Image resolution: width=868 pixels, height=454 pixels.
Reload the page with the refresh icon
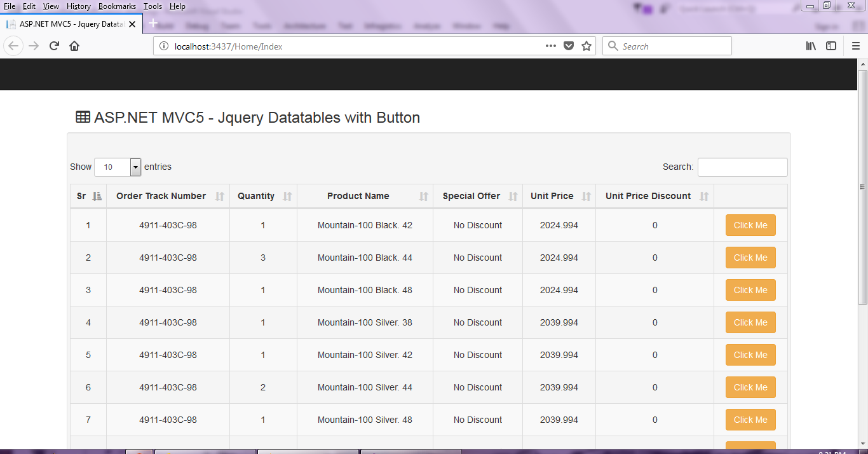[54, 46]
